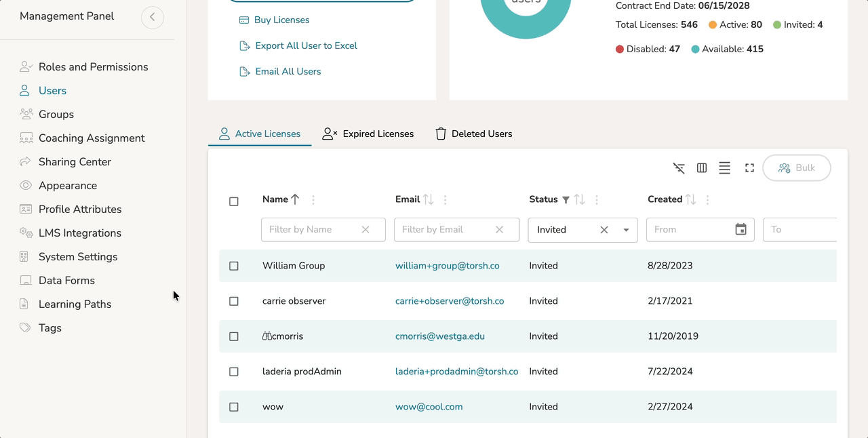
Task: Clear the Invited status filter
Action: point(604,230)
